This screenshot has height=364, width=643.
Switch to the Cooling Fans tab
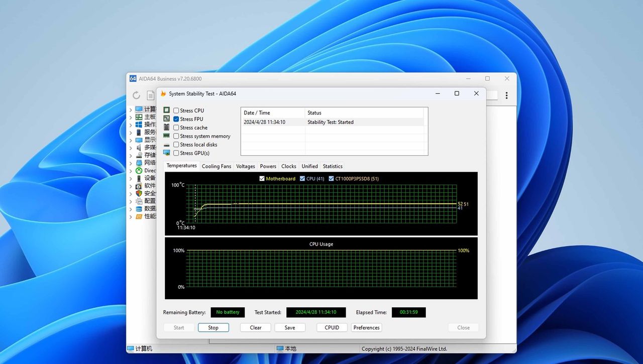(217, 166)
